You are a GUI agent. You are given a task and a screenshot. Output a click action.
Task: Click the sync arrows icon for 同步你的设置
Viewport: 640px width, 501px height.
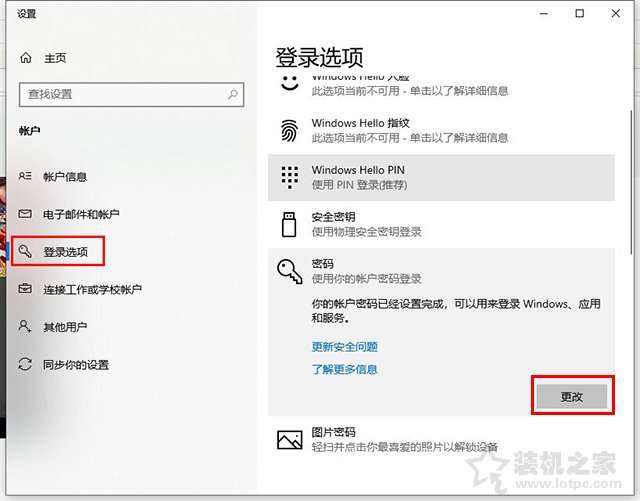pos(25,364)
